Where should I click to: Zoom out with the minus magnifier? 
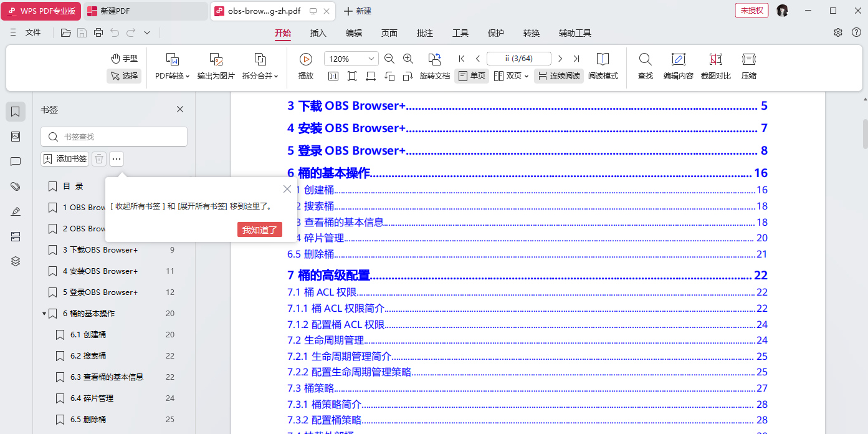coord(389,59)
